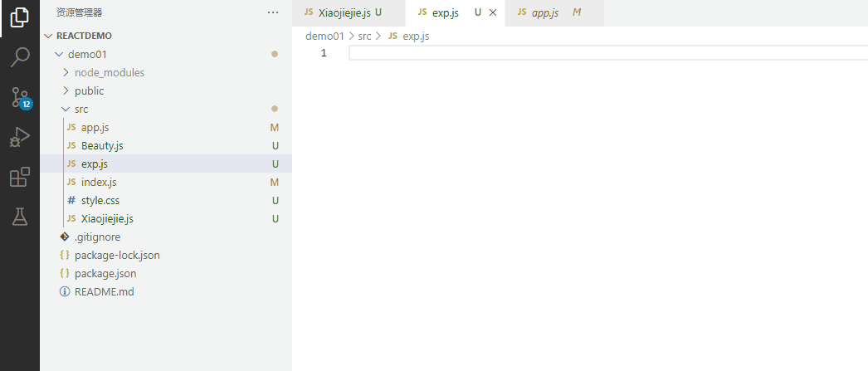Image resolution: width=868 pixels, height=371 pixels.
Task: Click the info icon beside README.md
Action: tap(65, 291)
